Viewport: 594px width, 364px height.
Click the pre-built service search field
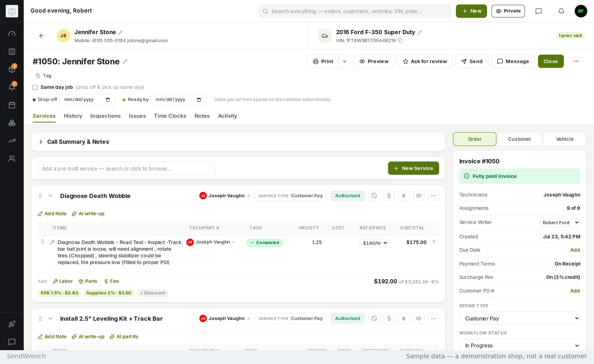[126, 168]
